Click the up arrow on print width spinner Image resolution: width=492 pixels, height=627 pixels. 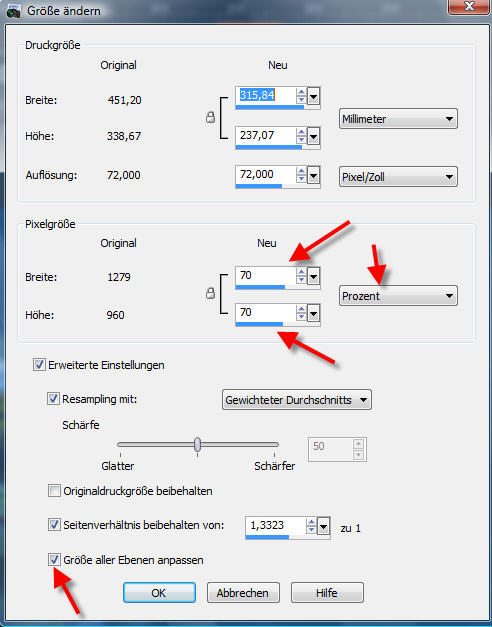[x=301, y=92]
